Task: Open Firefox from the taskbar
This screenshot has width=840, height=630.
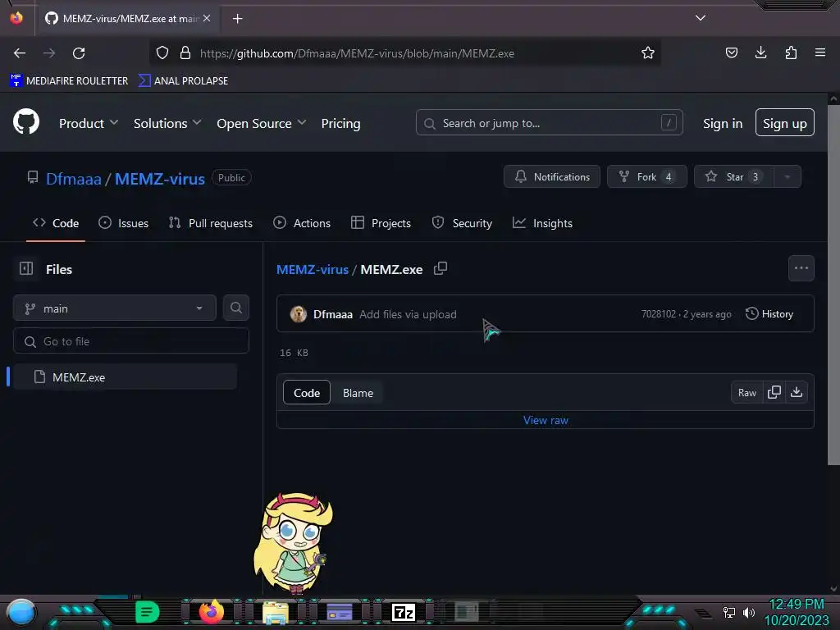Action: tap(212, 611)
